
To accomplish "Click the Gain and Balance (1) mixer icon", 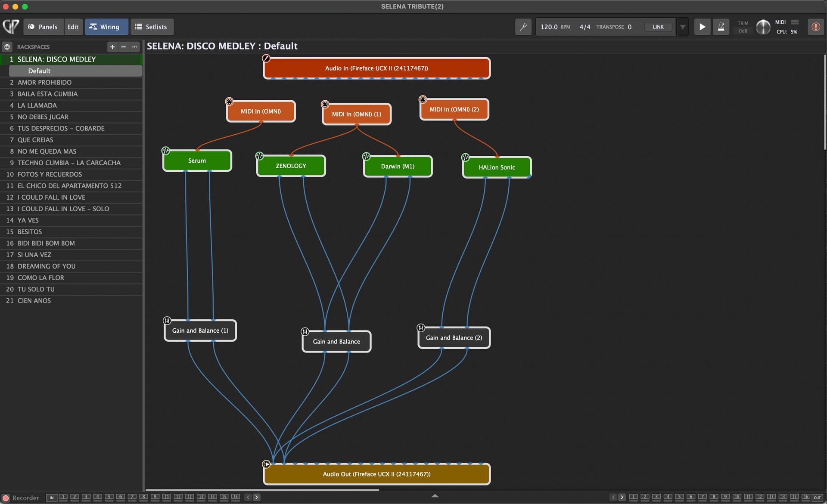I will pos(167,320).
